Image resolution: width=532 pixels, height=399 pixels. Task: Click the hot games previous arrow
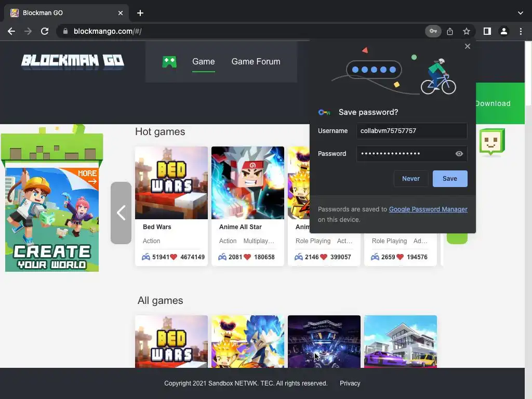coord(121,212)
